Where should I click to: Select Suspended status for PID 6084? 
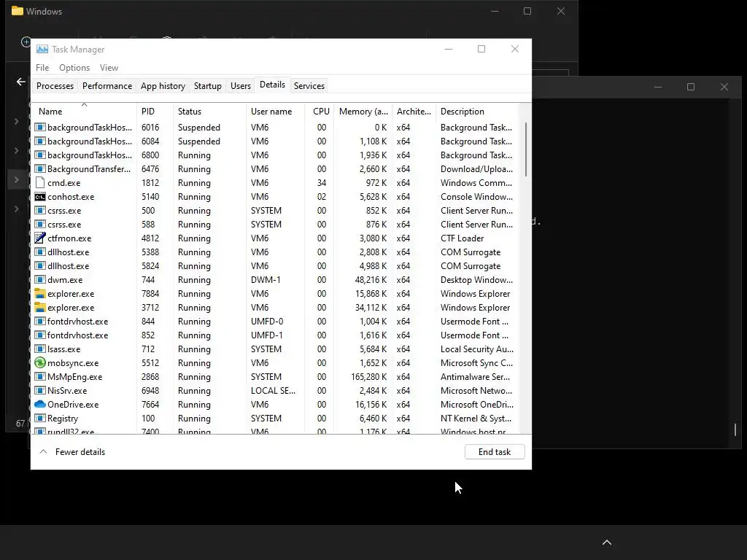pos(199,141)
